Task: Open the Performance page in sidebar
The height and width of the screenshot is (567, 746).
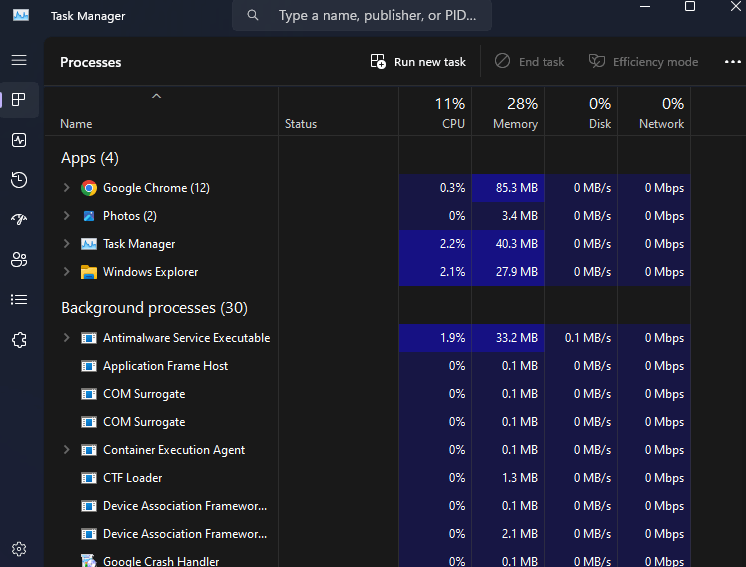Action: click(x=19, y=140)
